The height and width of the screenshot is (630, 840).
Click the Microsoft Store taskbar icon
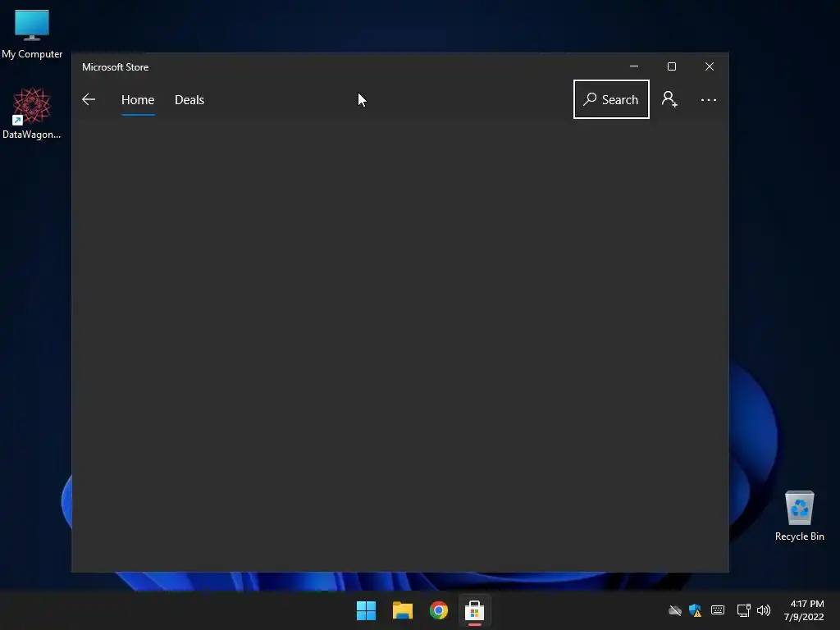tap(474, 610)
